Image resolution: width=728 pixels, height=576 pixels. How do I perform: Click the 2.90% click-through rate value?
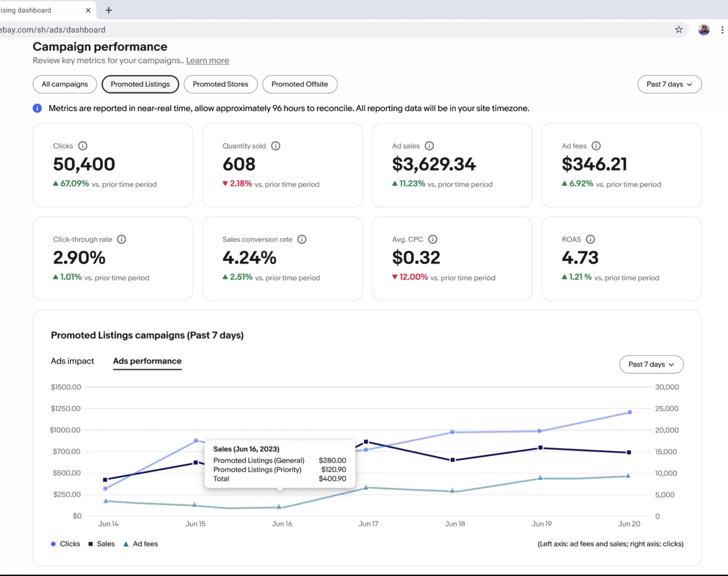(x=79, y=258)
